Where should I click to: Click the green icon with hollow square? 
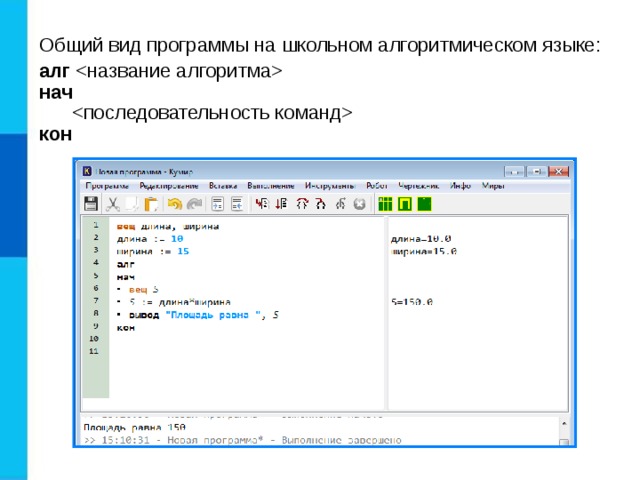[404, 204]
